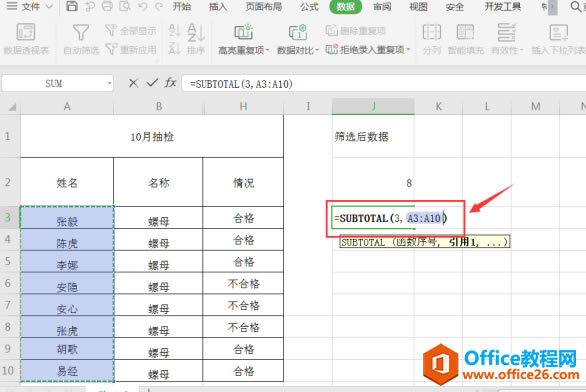
Task: Click the select-all corner triangle
Action: 12,107
